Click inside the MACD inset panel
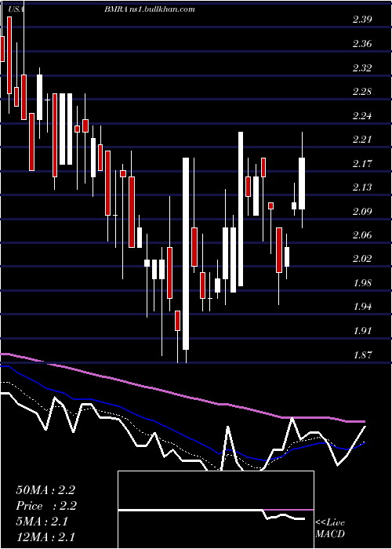Image resolution: width=392 pixels, height=549 pixels. pos(216,510)
